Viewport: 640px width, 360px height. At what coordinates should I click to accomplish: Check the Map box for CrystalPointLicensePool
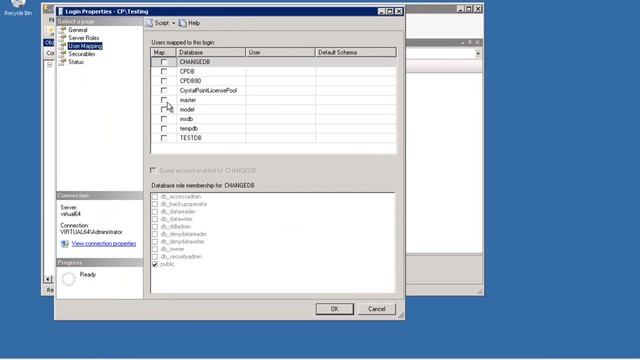click(x=164, y=91)
